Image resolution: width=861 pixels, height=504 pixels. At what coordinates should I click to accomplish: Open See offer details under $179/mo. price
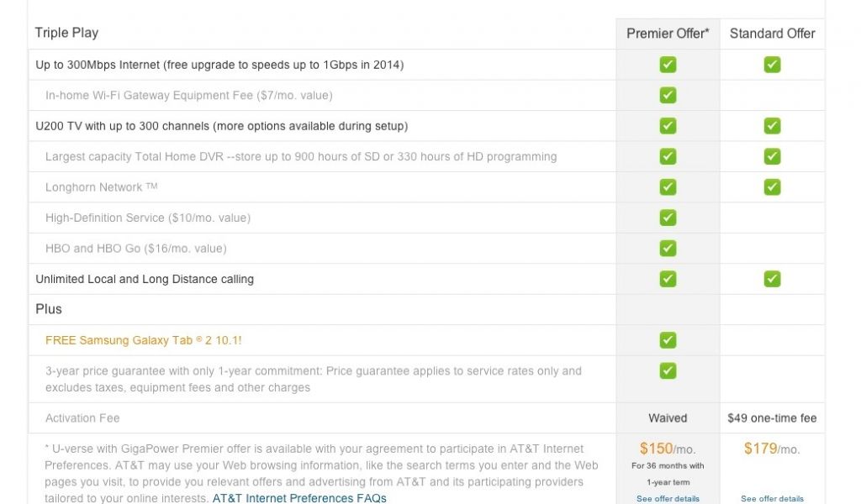pyautogui.click(x=772, y=499)
